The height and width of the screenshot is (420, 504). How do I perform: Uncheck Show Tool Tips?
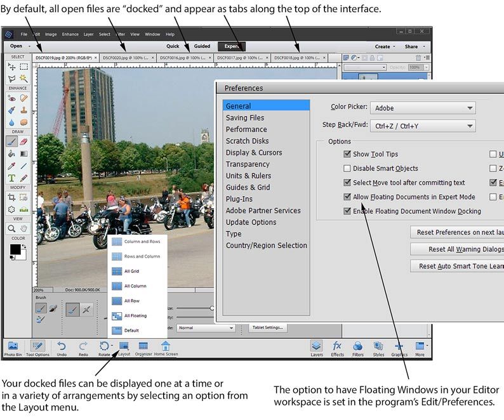pyautogui.click(x=347, y=154)
